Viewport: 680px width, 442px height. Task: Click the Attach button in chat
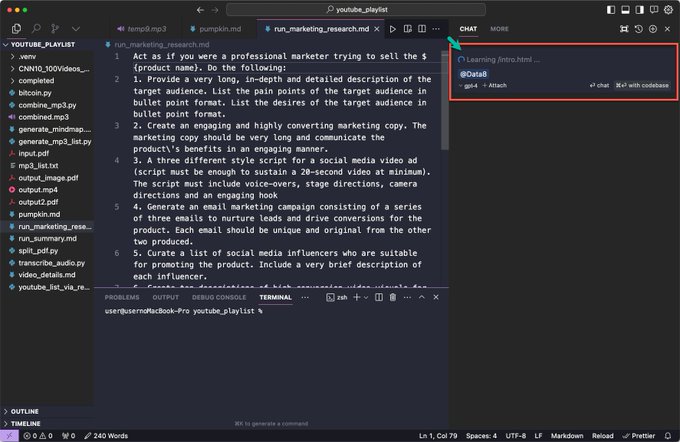point(494,86)
